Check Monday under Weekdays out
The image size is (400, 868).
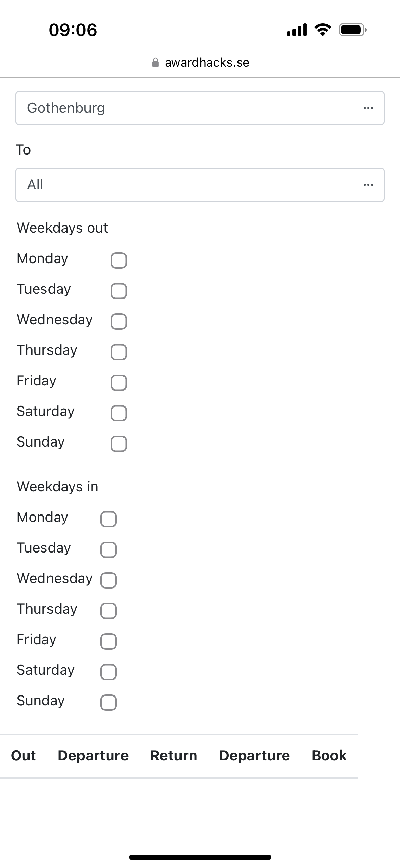tap(119, 260)
